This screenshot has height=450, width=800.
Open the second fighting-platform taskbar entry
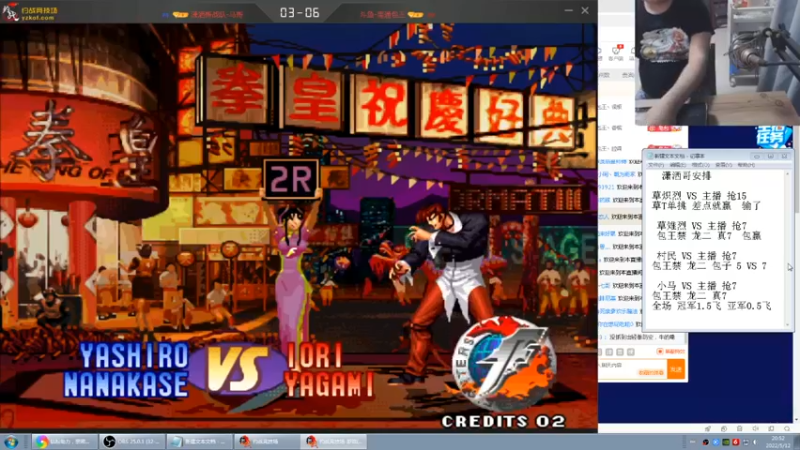coord(334,442)
